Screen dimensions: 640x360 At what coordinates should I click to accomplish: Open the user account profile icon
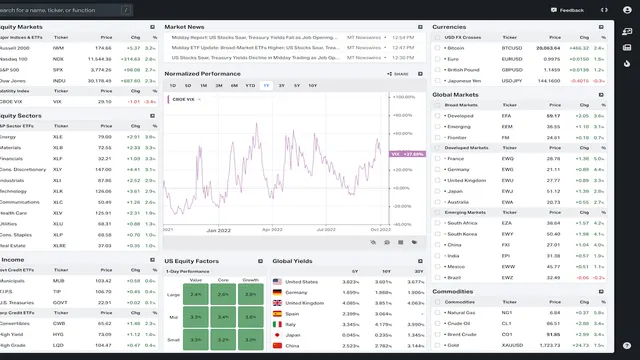[x=627, y=10]
